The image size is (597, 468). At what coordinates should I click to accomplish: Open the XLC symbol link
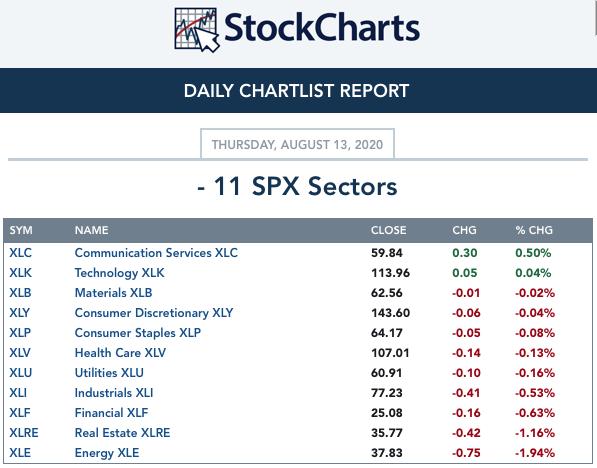click(21, 253)
